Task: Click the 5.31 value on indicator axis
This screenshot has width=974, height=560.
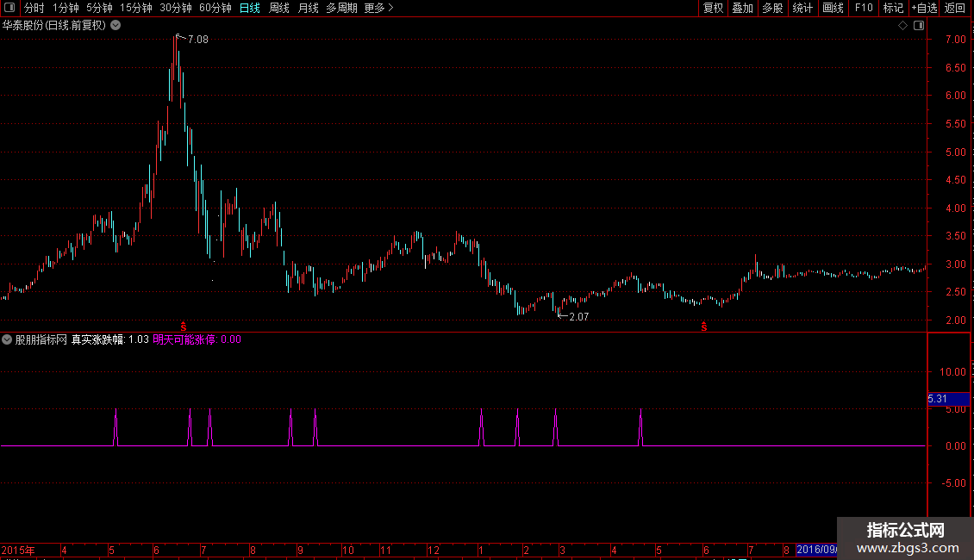Action: pyautogui.click(x=937, y=399)
